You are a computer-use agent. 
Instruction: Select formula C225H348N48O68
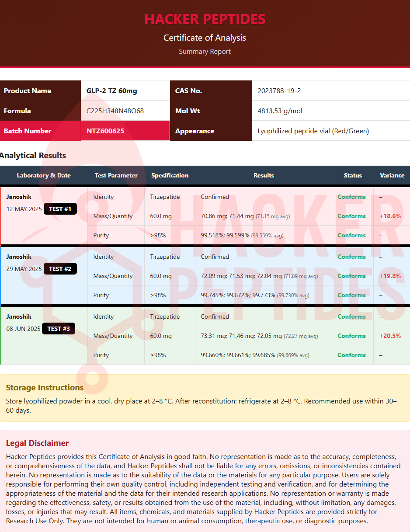click(115, 111)
